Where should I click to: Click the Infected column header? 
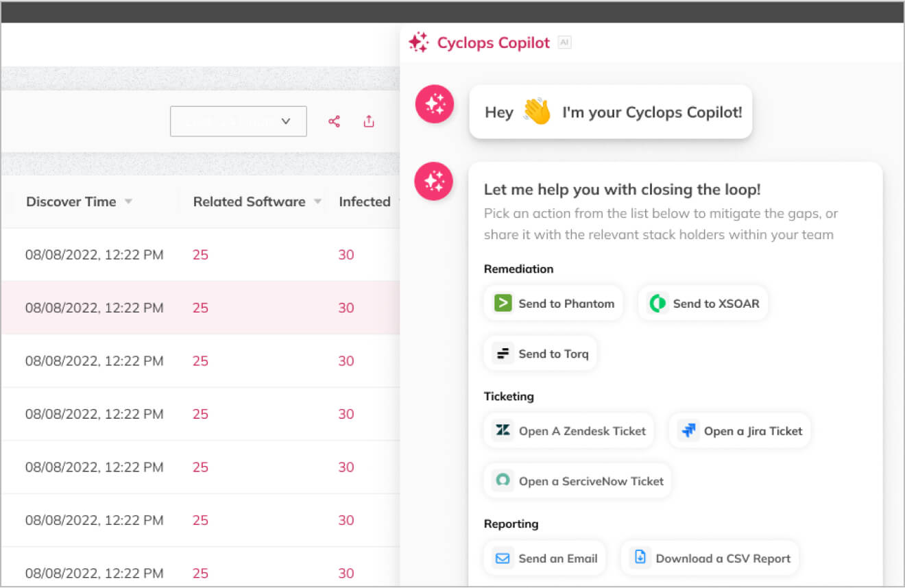[365, 201]
